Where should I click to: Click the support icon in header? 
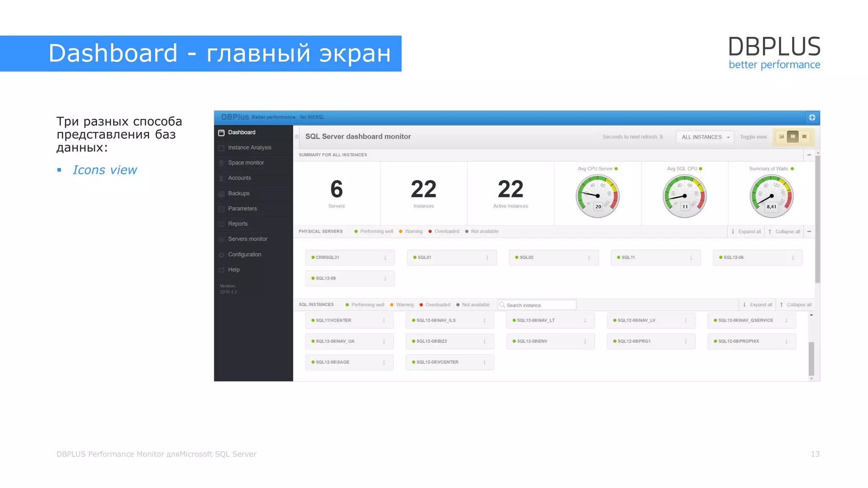(812, 117)
